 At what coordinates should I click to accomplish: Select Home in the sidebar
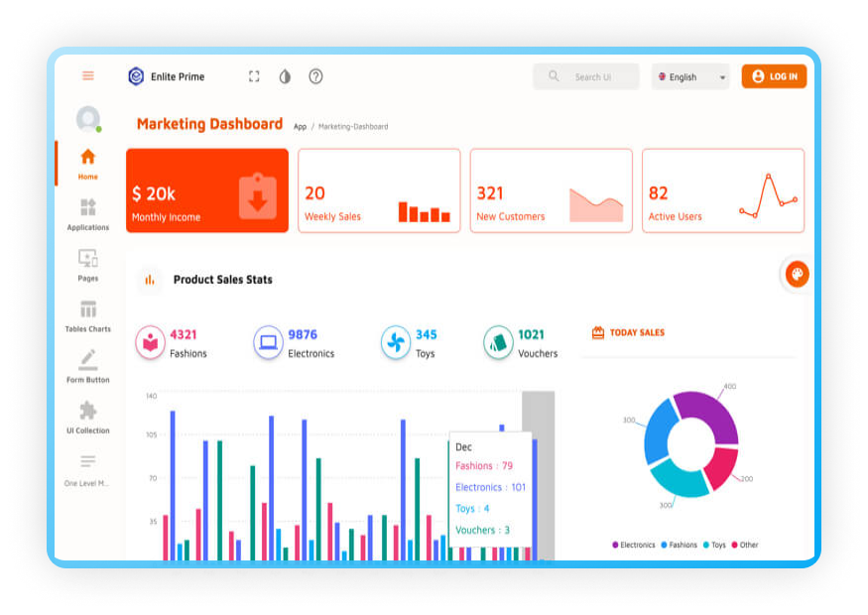[x=88, y=163]
